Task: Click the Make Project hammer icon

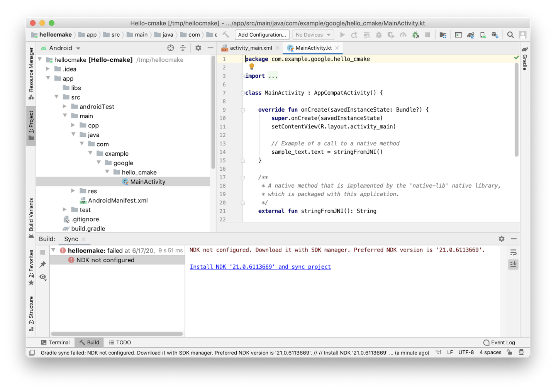Action: (x=226, y=35)
